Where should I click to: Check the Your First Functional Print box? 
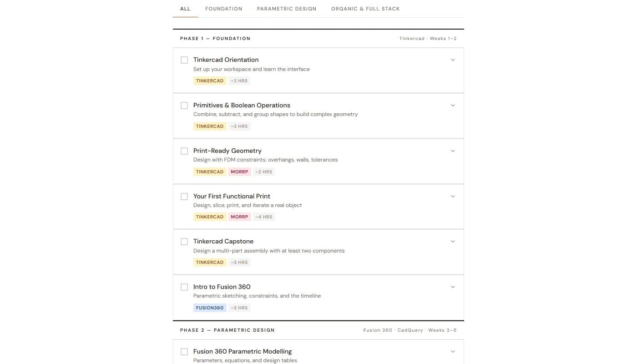184,197
